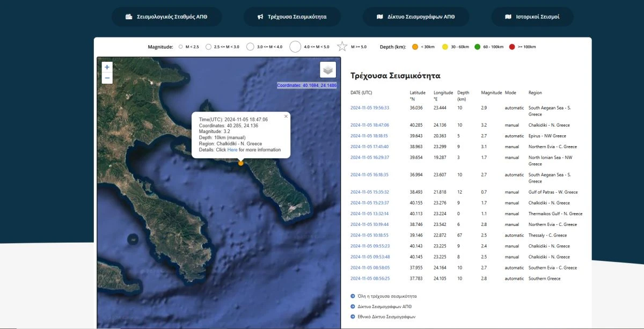
Task: Open the 2024-11-05 19:56:33 earthquake entry
Action: click(x=370, y=108)
